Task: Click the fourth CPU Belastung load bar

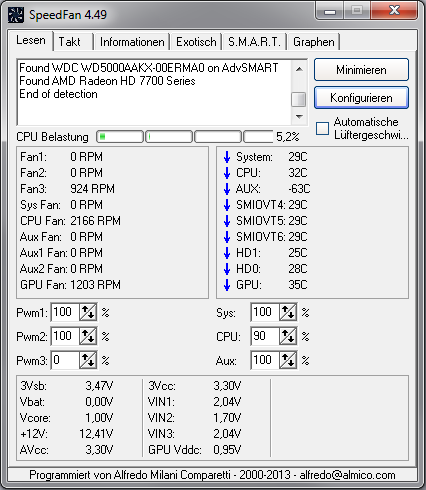Action: pos(259,137)
